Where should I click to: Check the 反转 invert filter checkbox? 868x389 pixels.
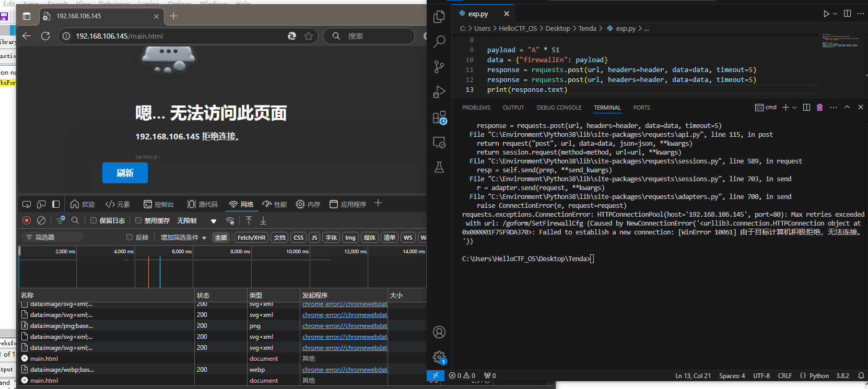tap(130, 237)
